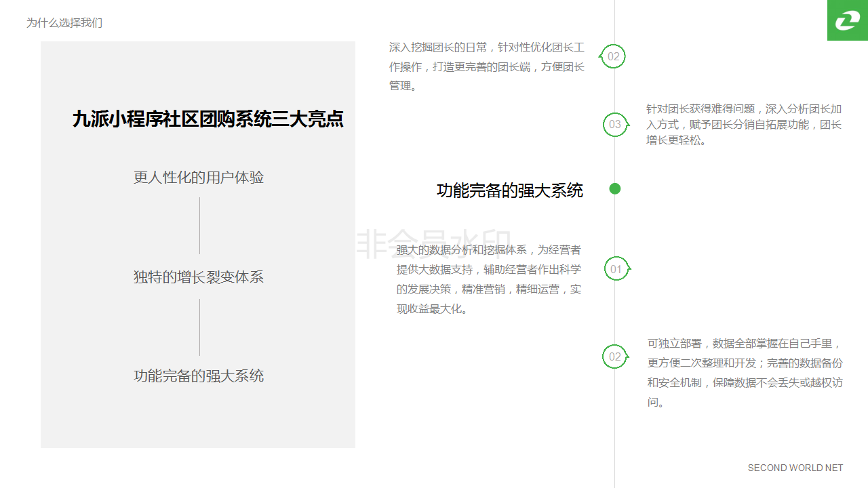
Task: Click the paragraph starting 强大的数据分析和挖掘体系
Action: (489, 279)
